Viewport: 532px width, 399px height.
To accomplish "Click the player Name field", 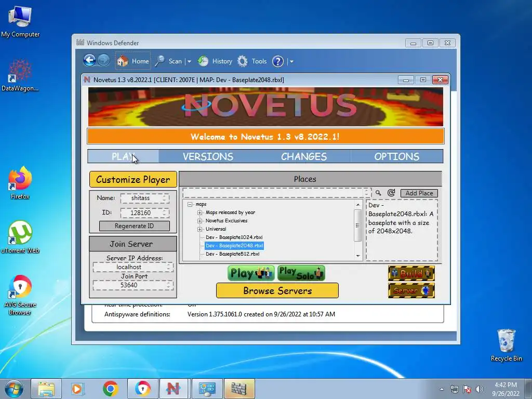I will 145,198.
